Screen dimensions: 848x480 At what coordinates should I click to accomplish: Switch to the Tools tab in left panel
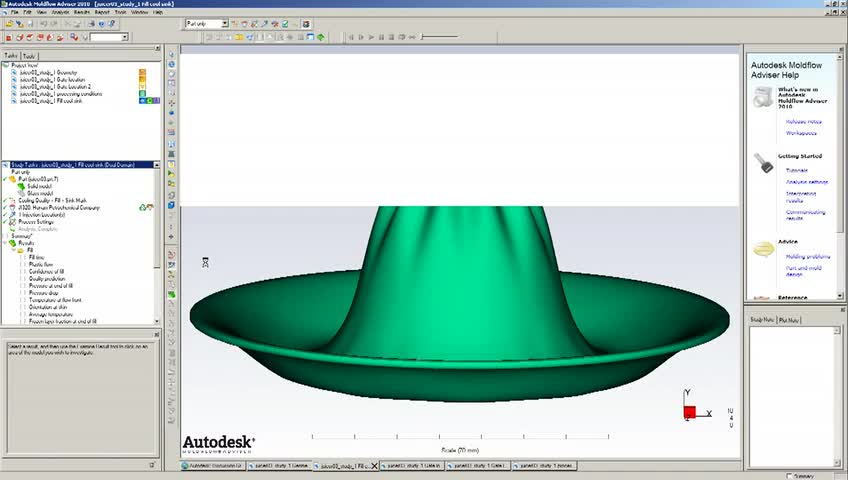[29, 56]
